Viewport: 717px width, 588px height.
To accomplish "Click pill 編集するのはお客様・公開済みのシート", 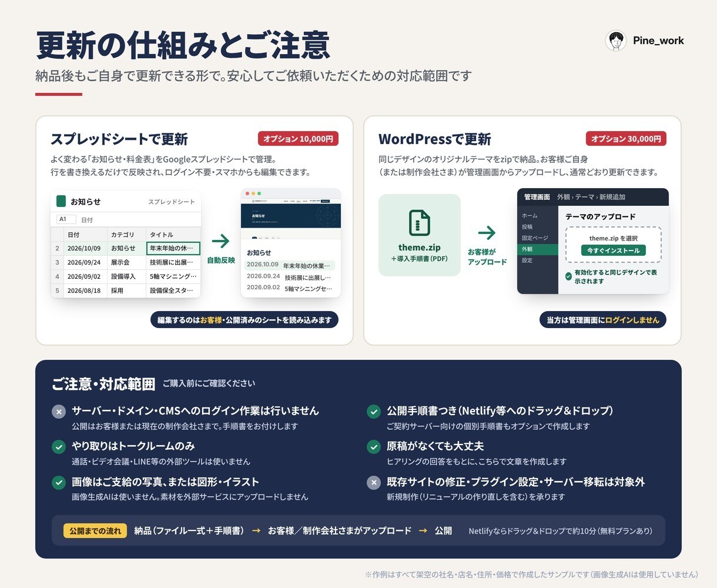I will click(x=244, y=320).
